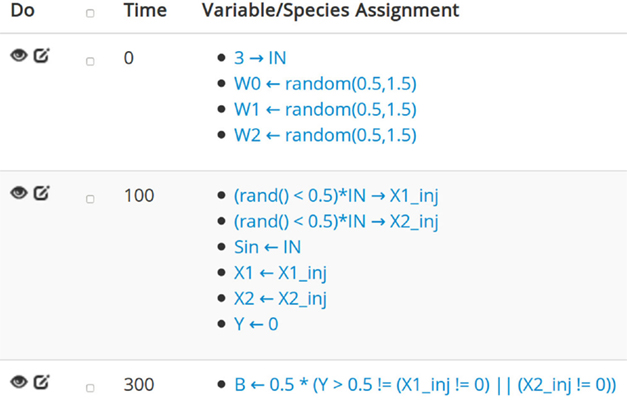The image size is (627, 400).
Task: Open the X2 ← X2_inj assignment
Action: (x=280, y=299)
